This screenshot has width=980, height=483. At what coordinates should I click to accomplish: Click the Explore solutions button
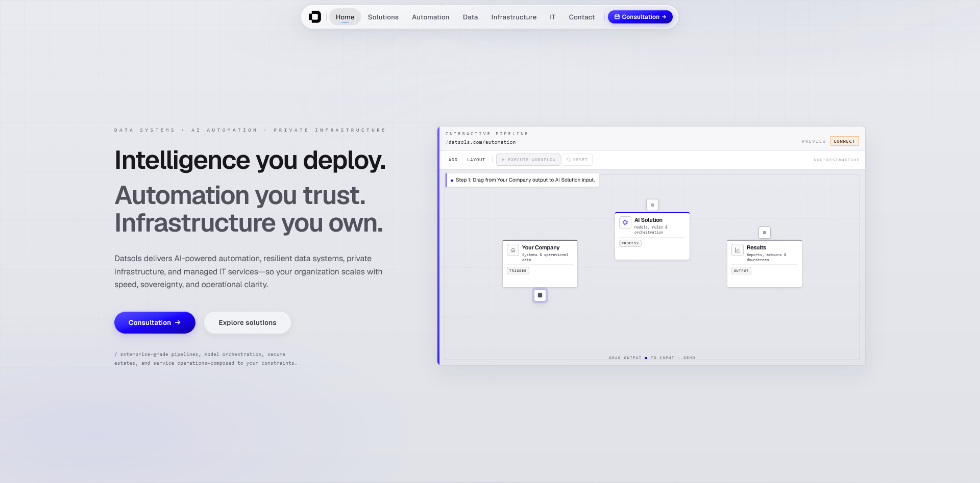click(x=247, y=322)
